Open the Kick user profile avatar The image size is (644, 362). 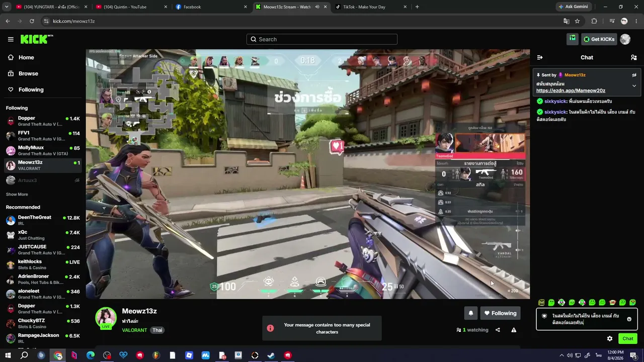tap(625, 39)
